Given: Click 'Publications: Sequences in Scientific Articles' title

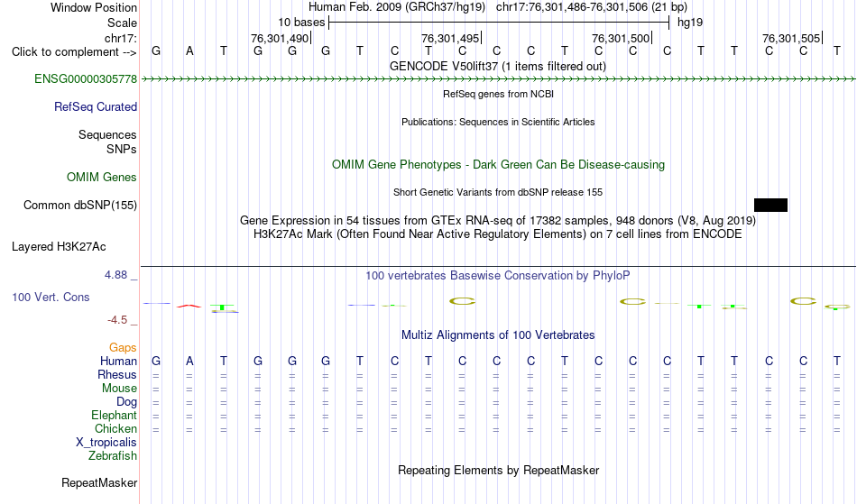Looking at the screenshot, I should [498, 122].
